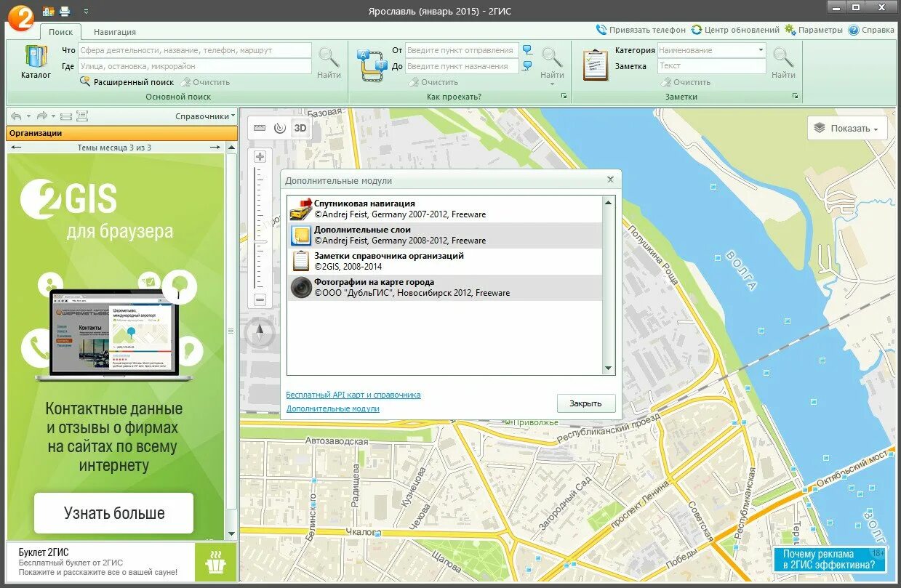Select Дополнительные слои module
The width and height of the screenshot is (901, 588).
[x=444, y=235]
